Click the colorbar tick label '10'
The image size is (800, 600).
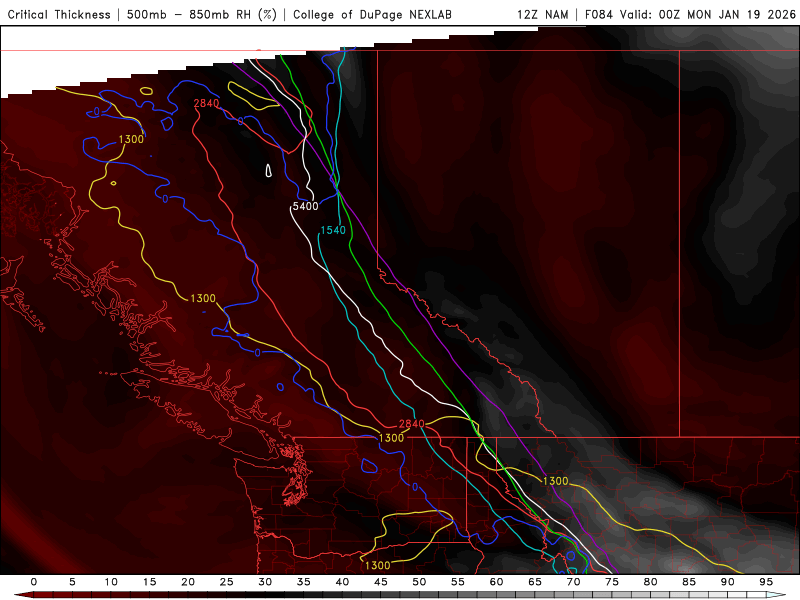coord(111,582)
